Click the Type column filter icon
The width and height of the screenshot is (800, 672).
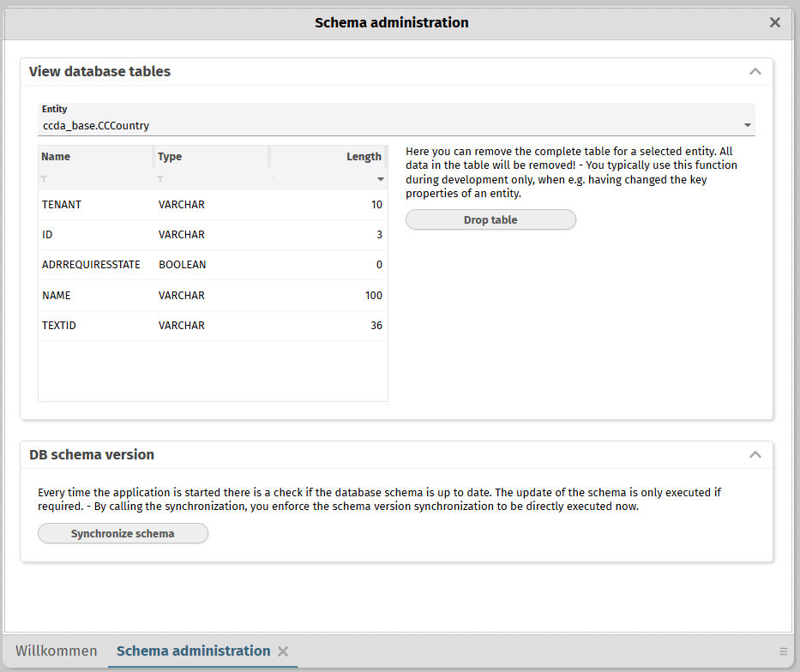(160, 179)
